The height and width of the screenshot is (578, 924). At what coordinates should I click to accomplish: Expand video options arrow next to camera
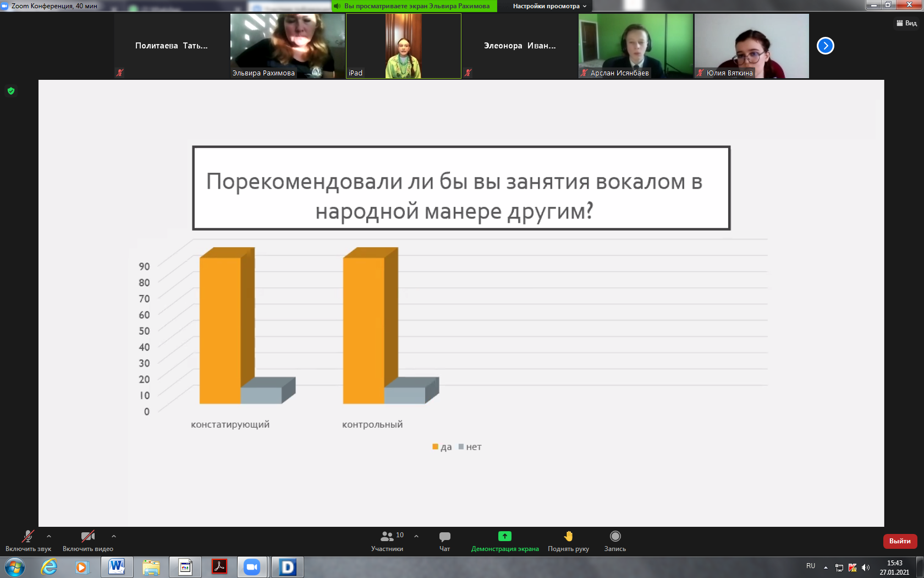pos(114,536)
